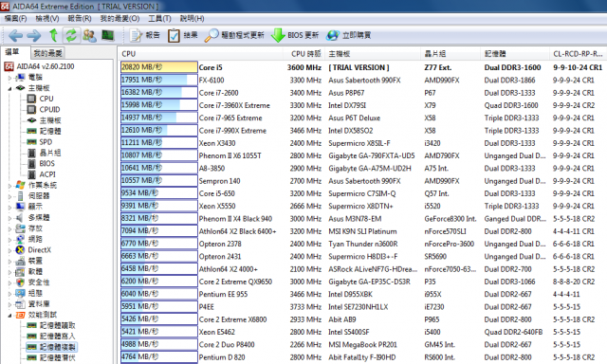Expand the 多媒體 multimedia node

[x=9, y=218]
